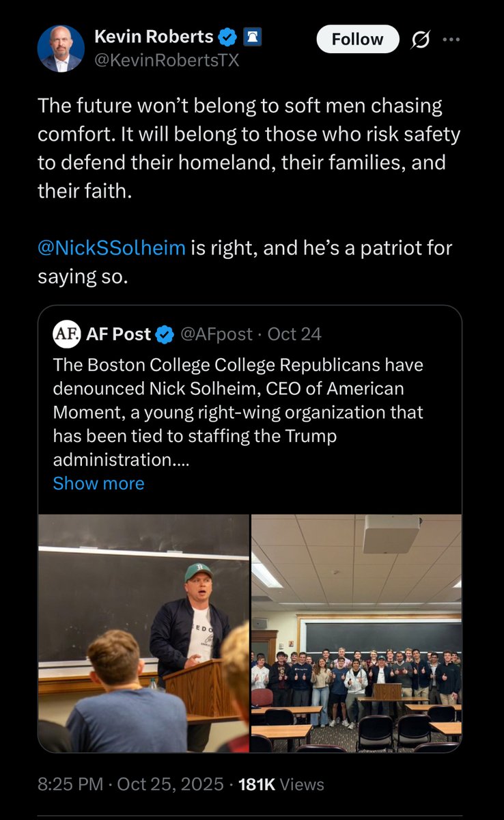
Task: Open the quoted AF Post text body
Action: 239,413
